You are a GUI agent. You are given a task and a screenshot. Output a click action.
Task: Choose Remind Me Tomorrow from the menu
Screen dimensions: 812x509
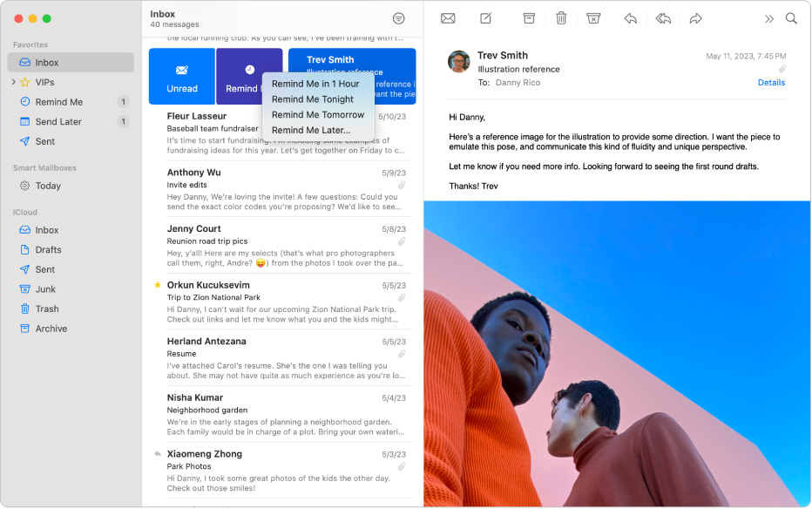(x=317, y=114)
